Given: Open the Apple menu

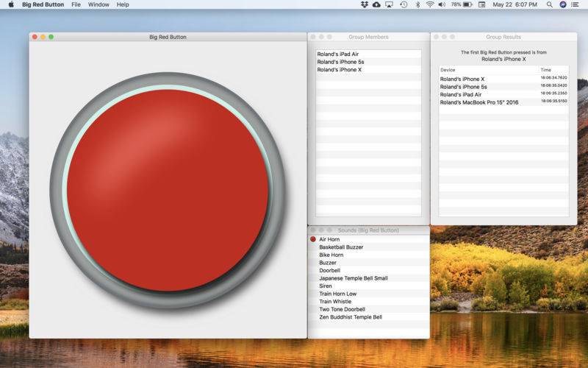Looking at the screenshot, I should (11, 4).
